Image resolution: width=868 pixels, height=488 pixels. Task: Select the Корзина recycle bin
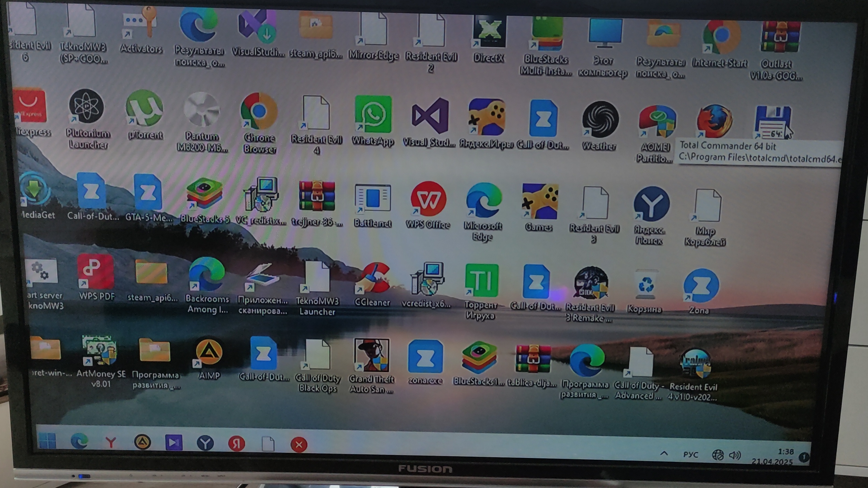pos(645,285)
